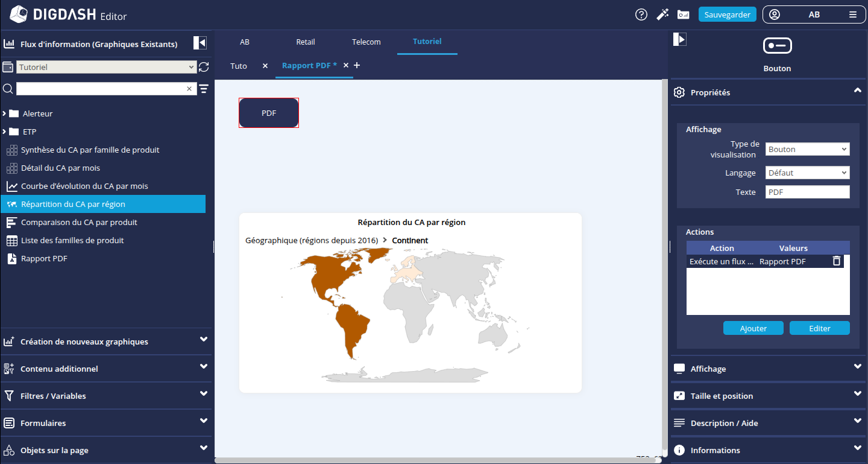Collapse the right properties panel
The height and width of the screenshot is (464, 868).
[679, 39]
